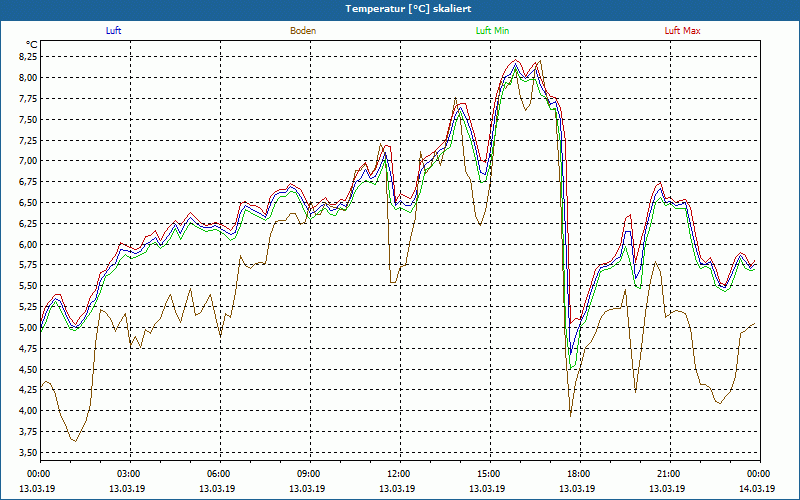Select the 3,75 value on the temperature axis

click(x=28, y=432)
